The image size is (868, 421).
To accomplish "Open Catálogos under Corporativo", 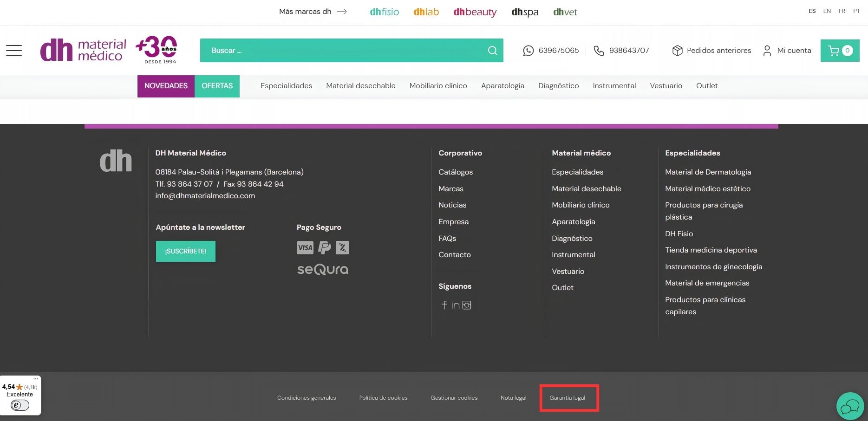I will click(x=456, y=172).
